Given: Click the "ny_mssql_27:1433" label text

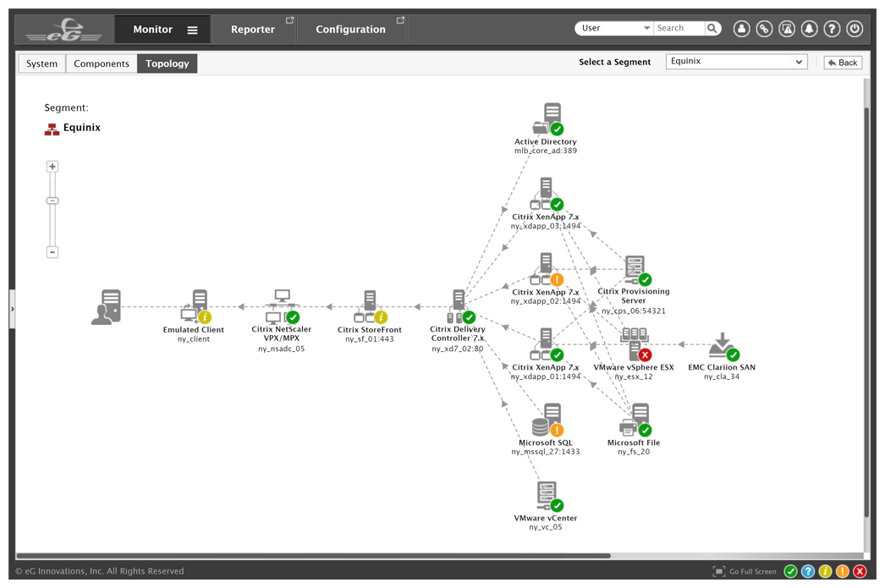Looking at the screenshot, I should (545, 452).
